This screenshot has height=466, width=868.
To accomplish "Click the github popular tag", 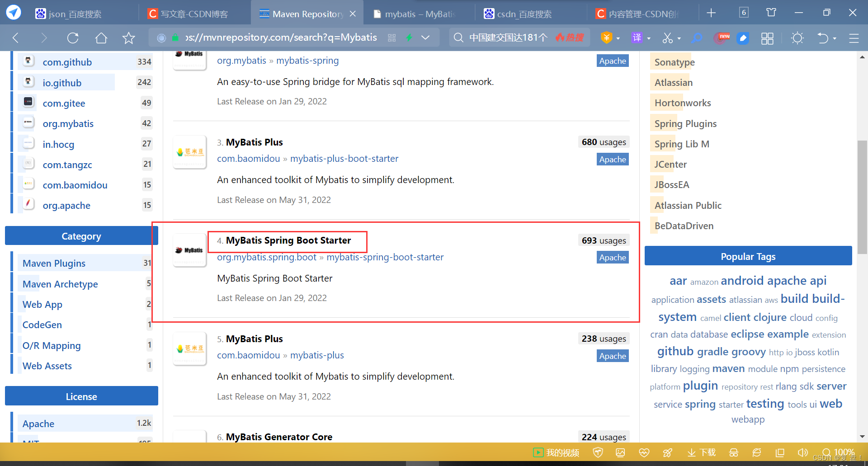I will [675, 351].
